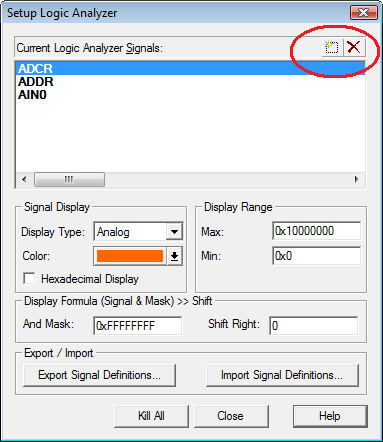The width and height of the screenshot is (383, 442).
Task: Click the Max display range field
Action: click(316, 231)
